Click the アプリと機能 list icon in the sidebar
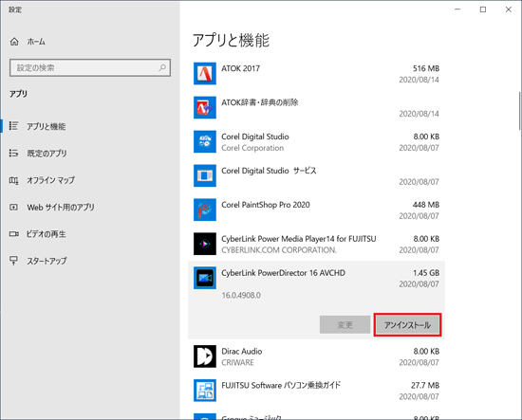 [x=13, y=126]
